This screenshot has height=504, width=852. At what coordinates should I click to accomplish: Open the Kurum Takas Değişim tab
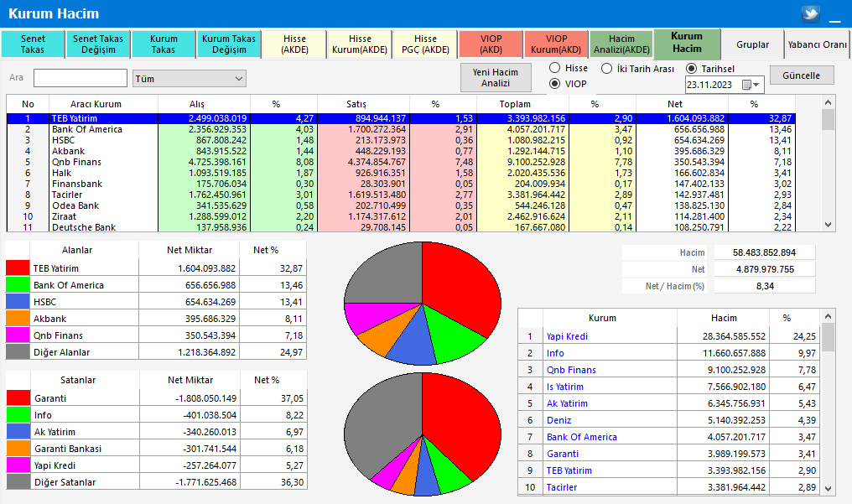coord(229,44)
